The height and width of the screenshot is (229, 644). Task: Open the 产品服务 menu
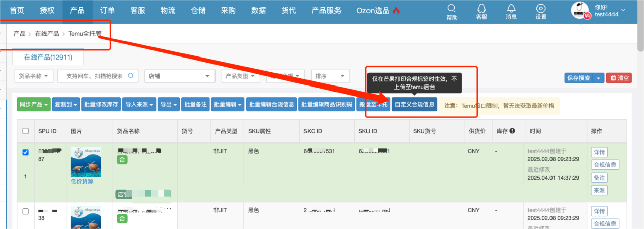click(x=326, y=11)
